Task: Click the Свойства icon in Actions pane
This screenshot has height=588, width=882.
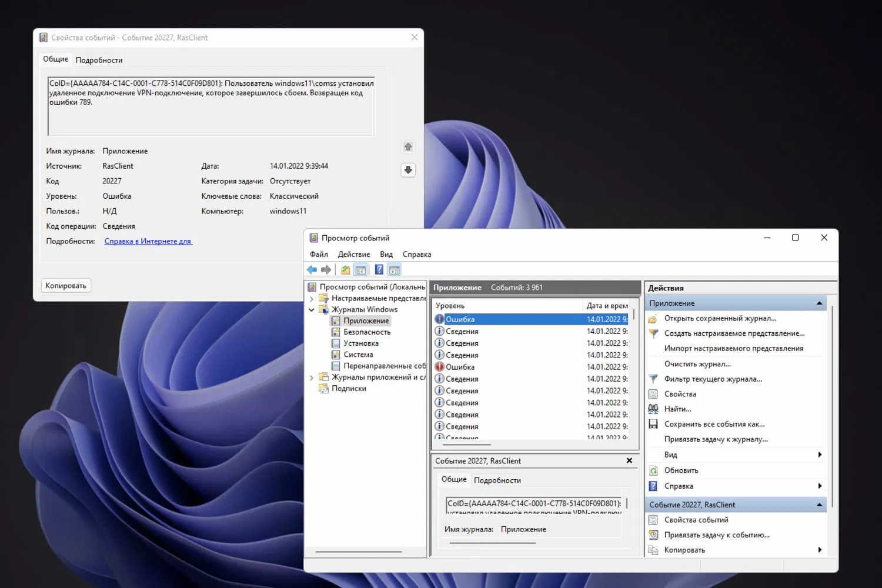Action: (x=653, y=394)
